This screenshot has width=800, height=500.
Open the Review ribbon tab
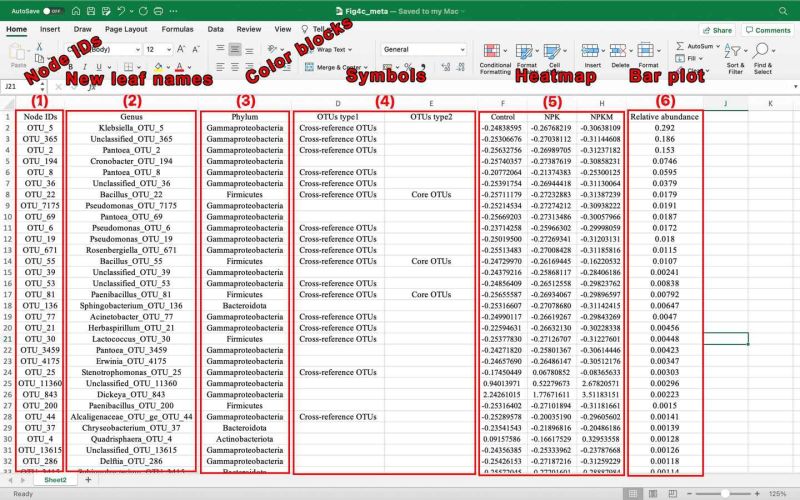(x=249, y=29)
